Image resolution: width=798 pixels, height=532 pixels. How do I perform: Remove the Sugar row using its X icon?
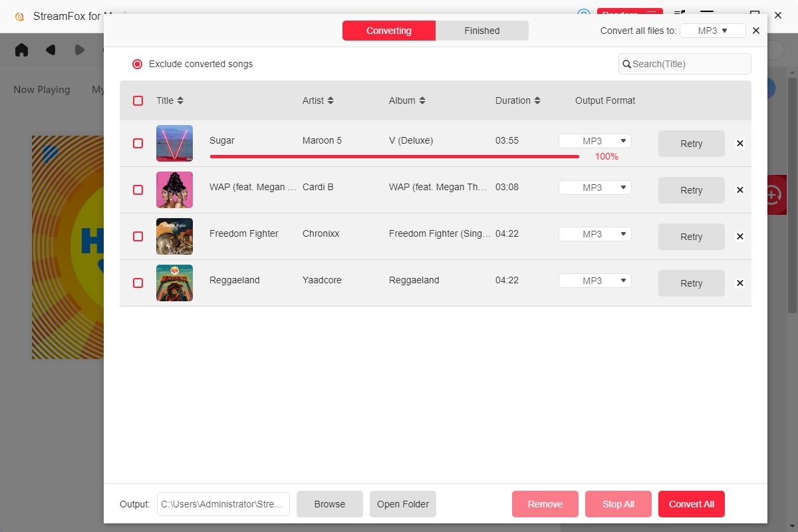point(740,144)
